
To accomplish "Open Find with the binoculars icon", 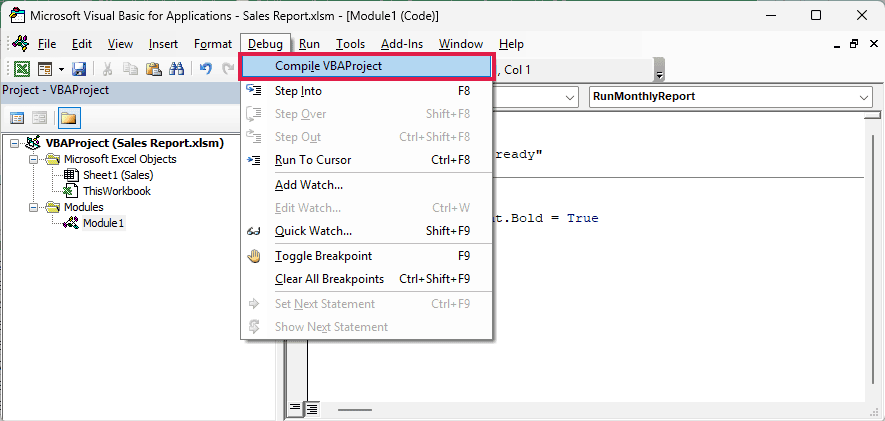I will point(177,69).
